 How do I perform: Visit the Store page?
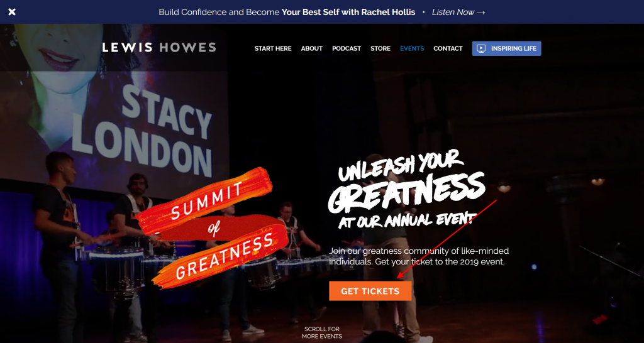coord(380,48)
